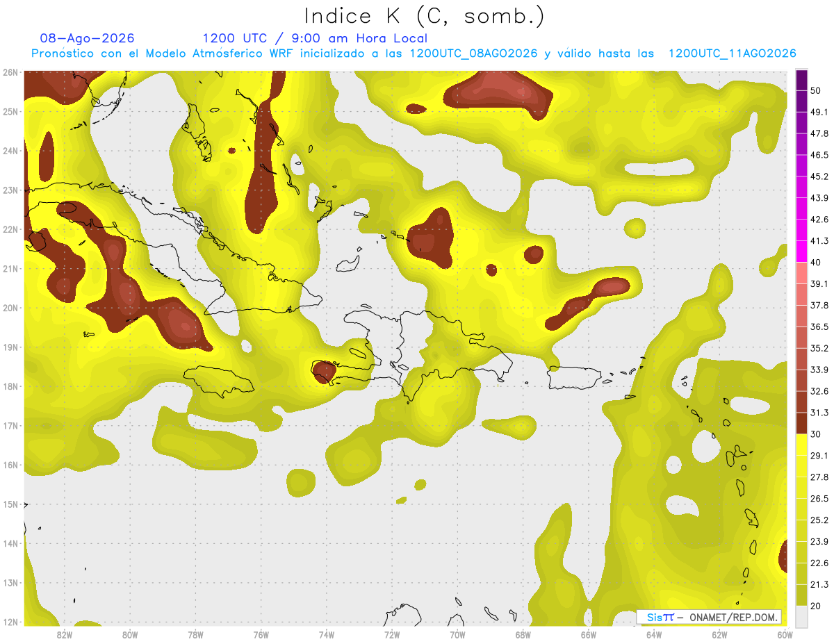The height and width of the screenshot is (644, 834).
Task: Click the colorbar value '29.1'
Action: coord(820,456)
